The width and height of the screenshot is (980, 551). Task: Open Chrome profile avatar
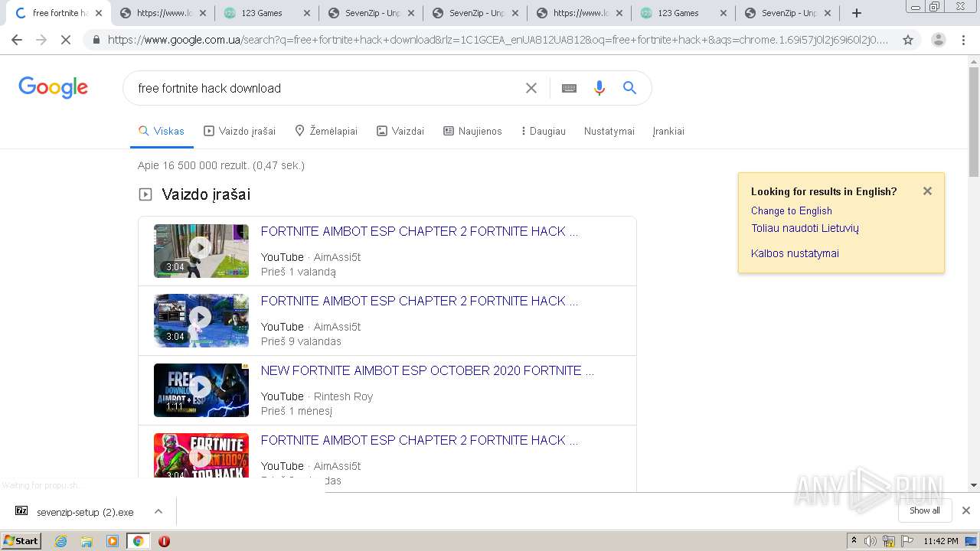(x=939, y=40)
